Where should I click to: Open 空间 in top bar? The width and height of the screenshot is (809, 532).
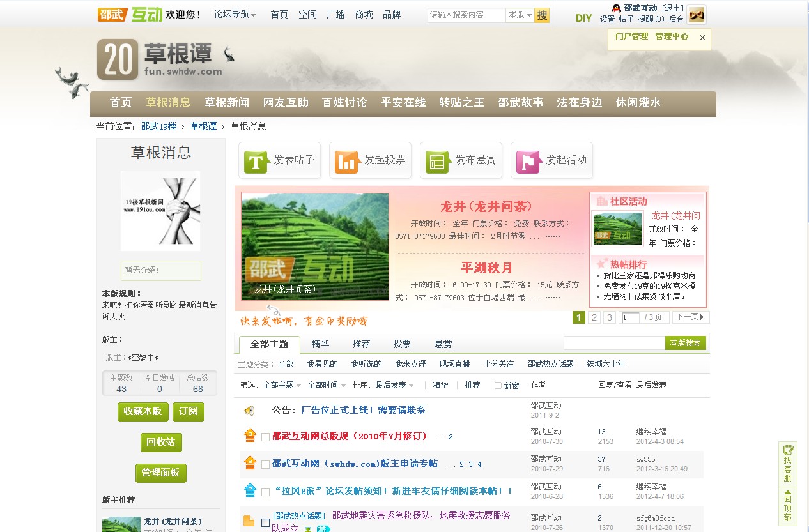click(x=307, y=15)
